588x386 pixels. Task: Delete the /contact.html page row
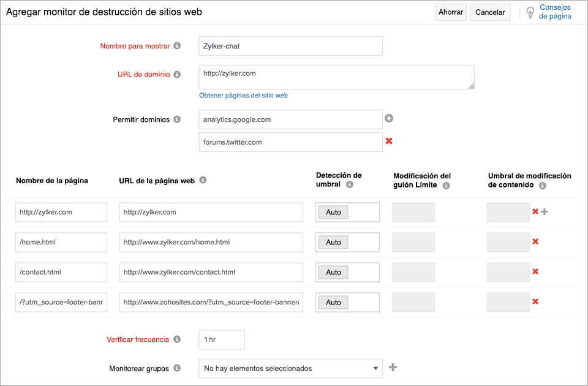[x=535, y=271]
